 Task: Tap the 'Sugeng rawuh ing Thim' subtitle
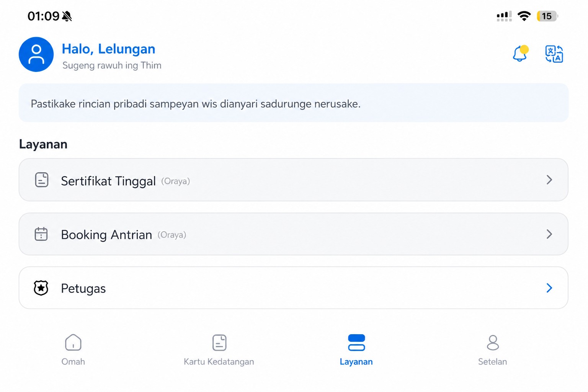tap(112, 65)
